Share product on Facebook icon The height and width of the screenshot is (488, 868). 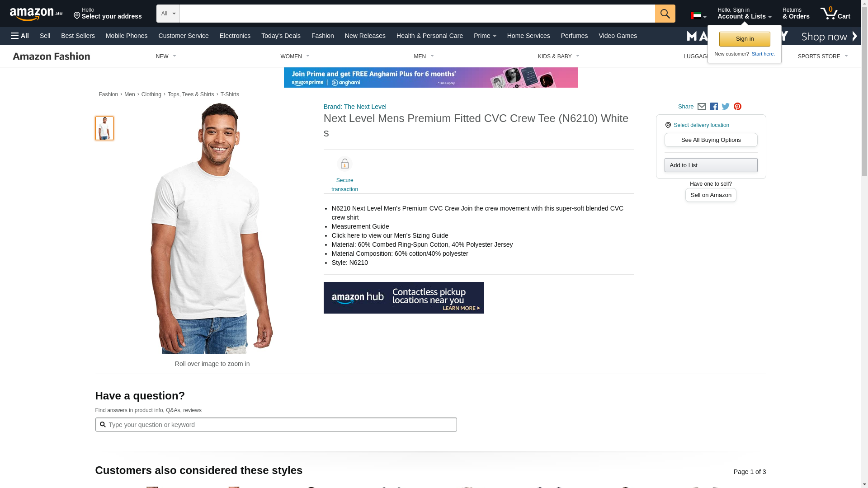point(714,107)
